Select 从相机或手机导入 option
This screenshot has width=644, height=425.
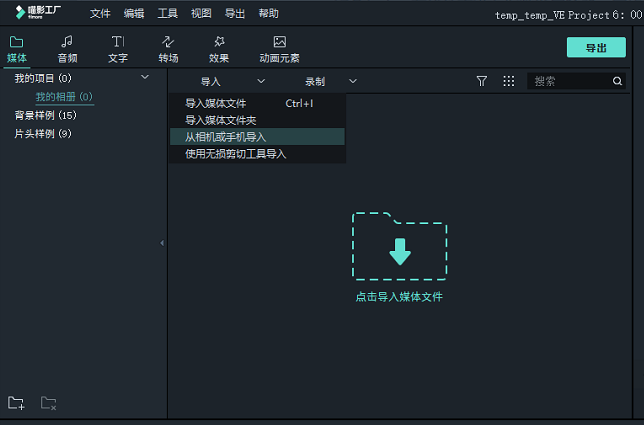pyautogui.click(x=257, y=137)
